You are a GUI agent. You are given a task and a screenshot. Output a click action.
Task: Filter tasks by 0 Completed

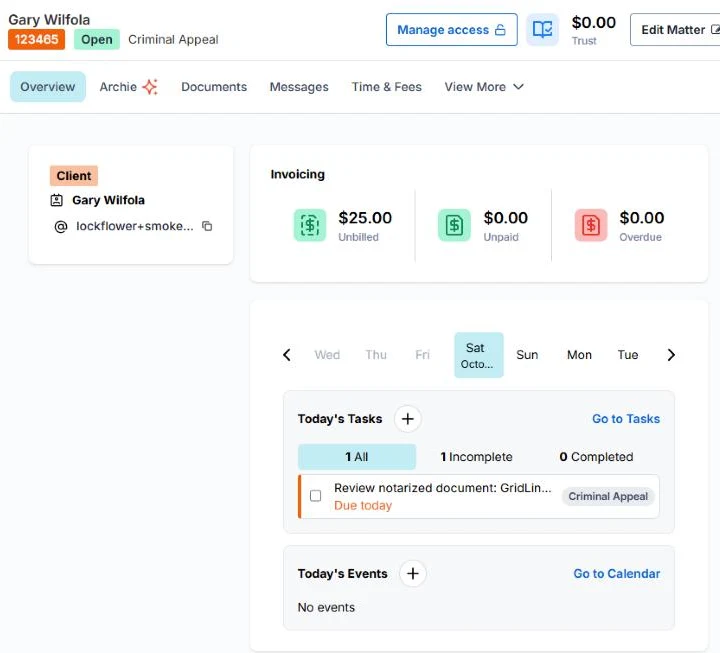point(596,457)
